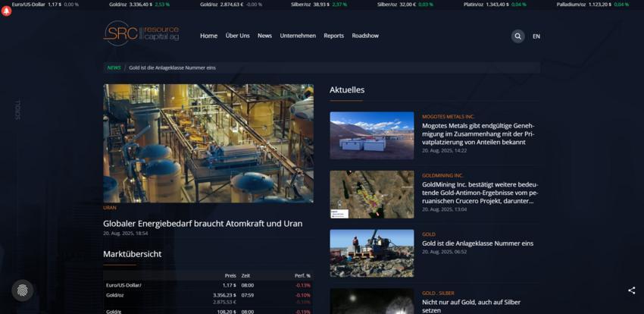Select the Euro/US-Dollar row in Marktübersicht
The height and width of the screenshot is (314, 644).
point(207,285)
